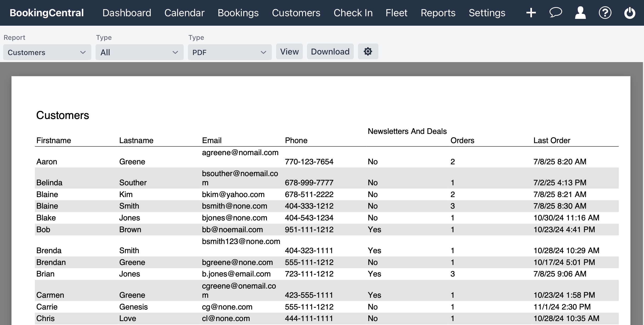
Task: Expand the Report dropdown showing Customers
Action: (47, 52)
